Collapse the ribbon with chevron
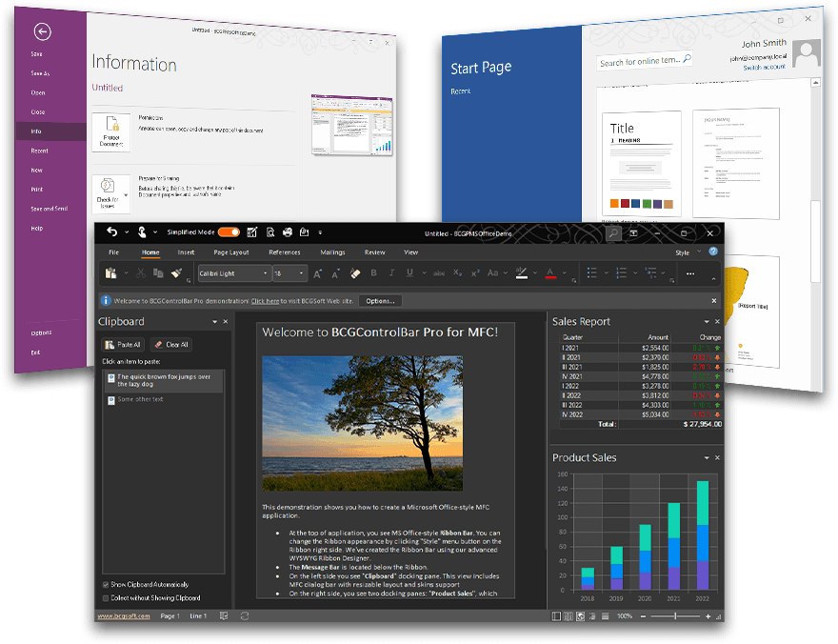 point(713,279)
